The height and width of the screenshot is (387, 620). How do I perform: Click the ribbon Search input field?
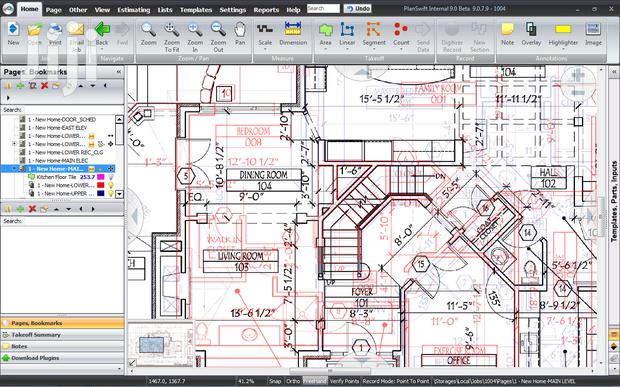point(323,8)
